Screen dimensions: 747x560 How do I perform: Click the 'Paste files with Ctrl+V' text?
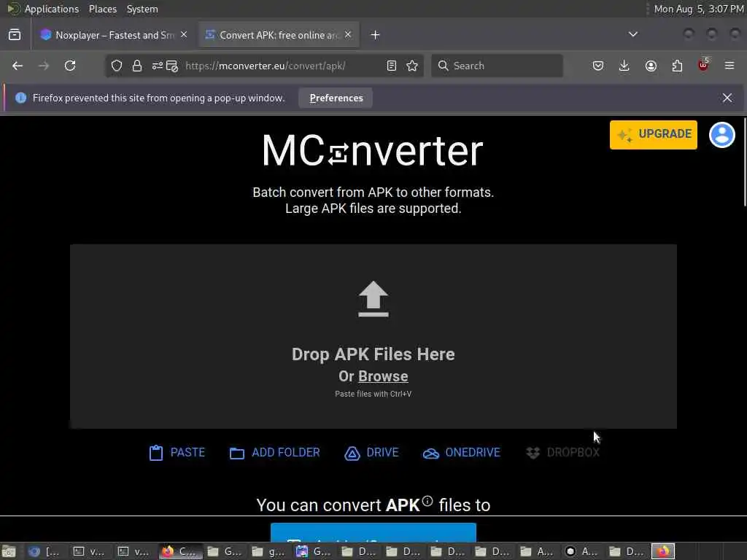coord(373,394)
